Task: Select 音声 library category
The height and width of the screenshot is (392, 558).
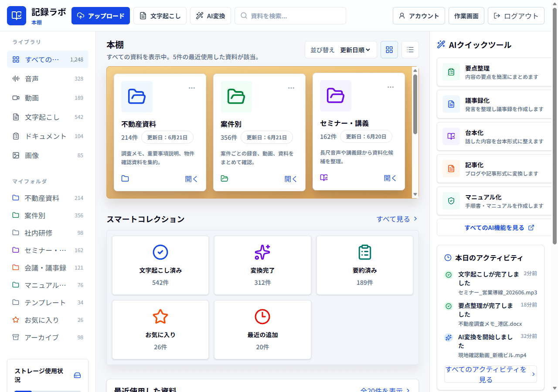Action: tap(48, 79)
